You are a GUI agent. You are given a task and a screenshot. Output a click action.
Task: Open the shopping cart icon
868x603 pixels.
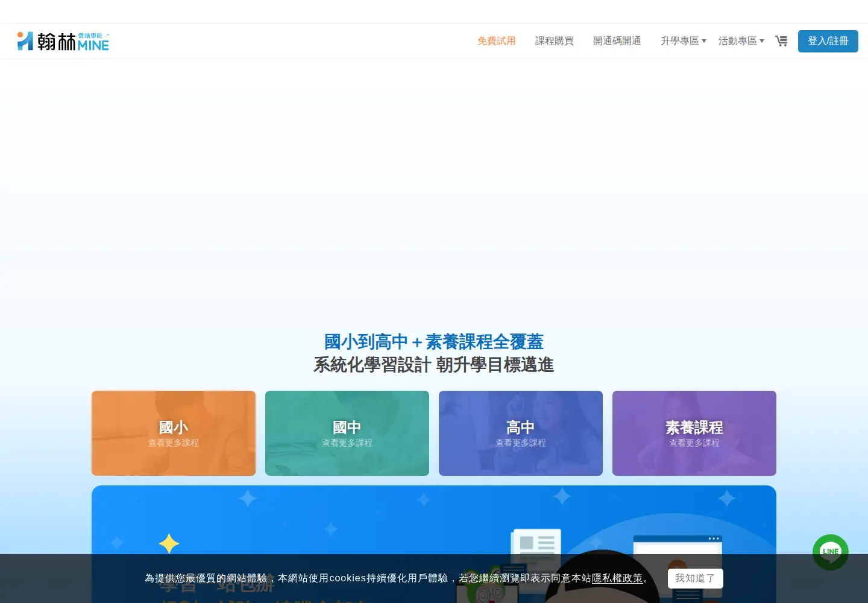pyautogui.click(x=781, y=41)
